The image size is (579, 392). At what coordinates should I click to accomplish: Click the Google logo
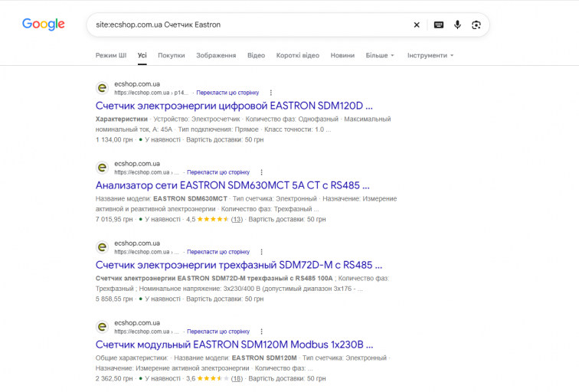tap(43, 24)
